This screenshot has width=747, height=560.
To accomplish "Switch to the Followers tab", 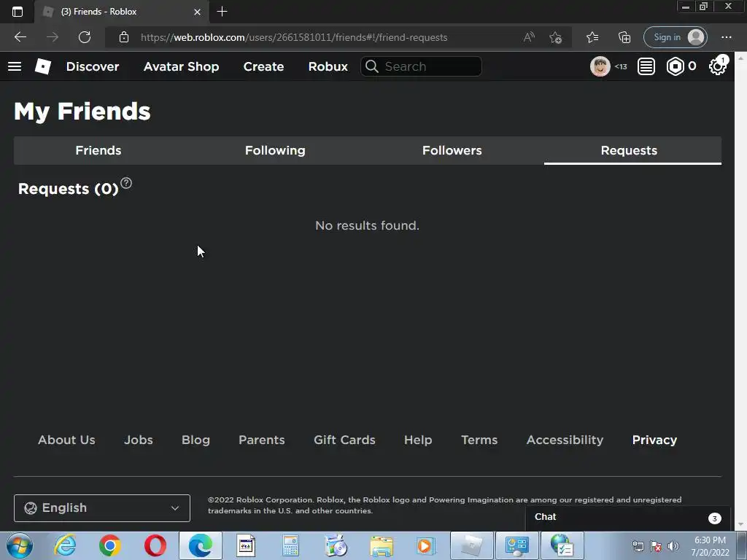I will coord(452,150).
